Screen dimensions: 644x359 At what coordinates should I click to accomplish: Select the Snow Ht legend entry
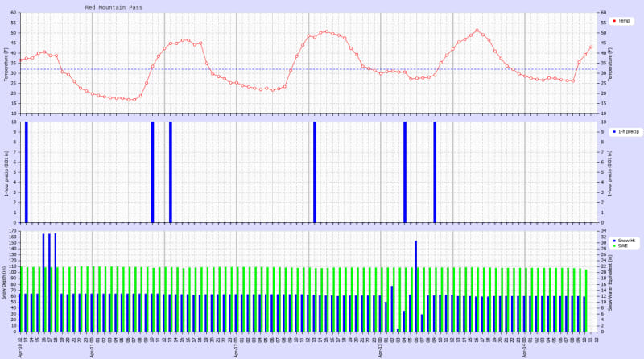pos(624,241)
